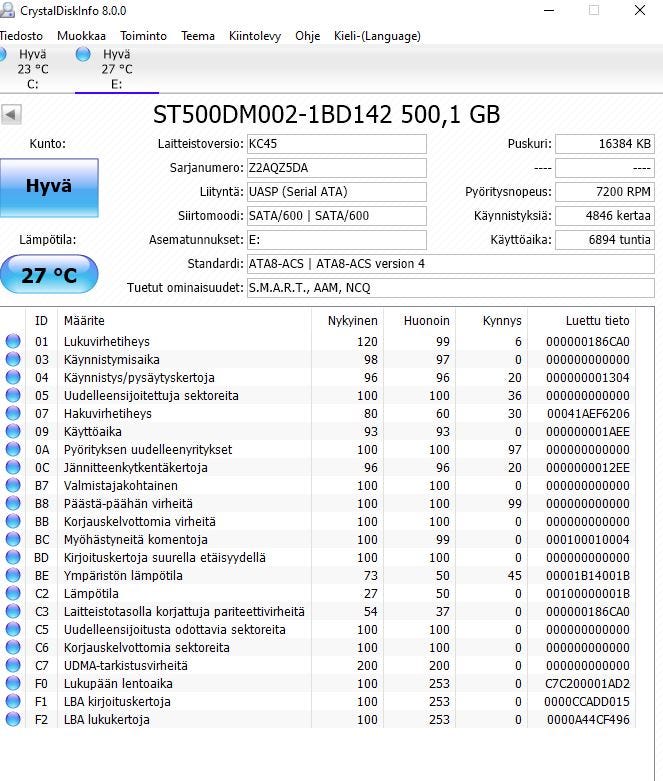Viewport: 663px width, 781px height.
Task: Click the Käynnistyksiä value 4846 kertaa
Action: click(x=605, y=216)
